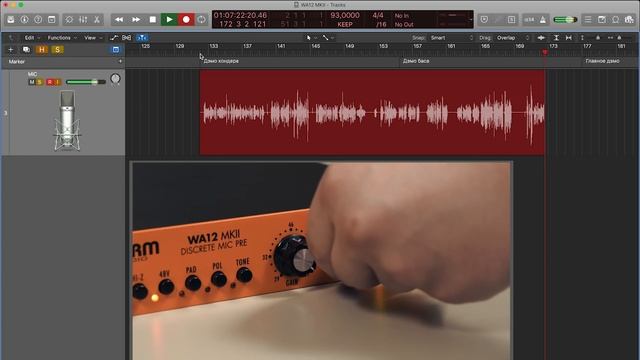Toggle input monitoring on MIC track
640x360 pixels.
[57, 82]
